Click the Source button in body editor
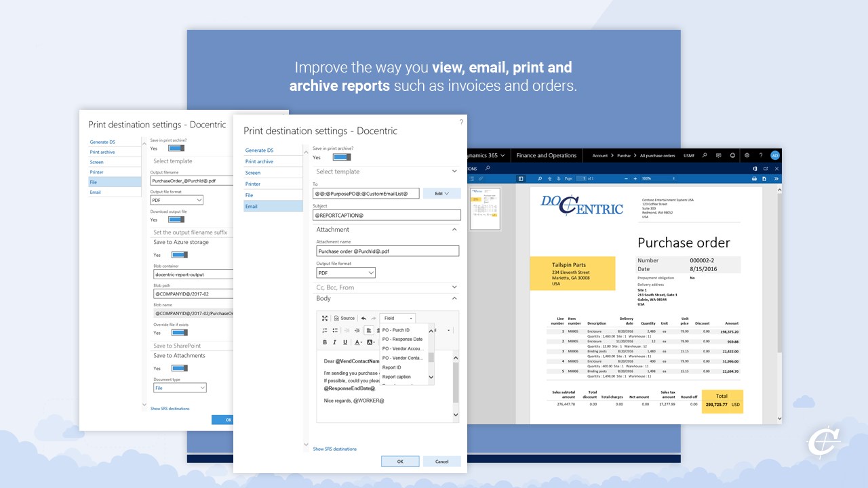The image size is (868, 488). 344,318
